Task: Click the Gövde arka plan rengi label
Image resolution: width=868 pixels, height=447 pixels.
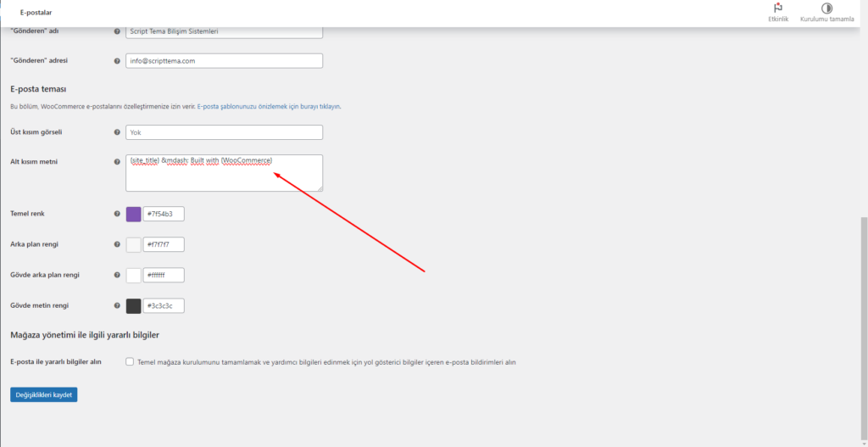Action: (45, 275)
